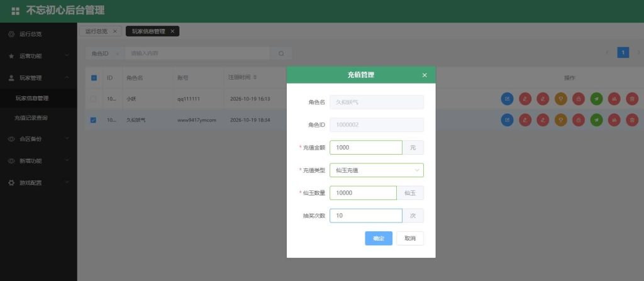Click the gear icon beside 游戏配置
The height and width of the screenshot is (281, 644).
[11, 183]
